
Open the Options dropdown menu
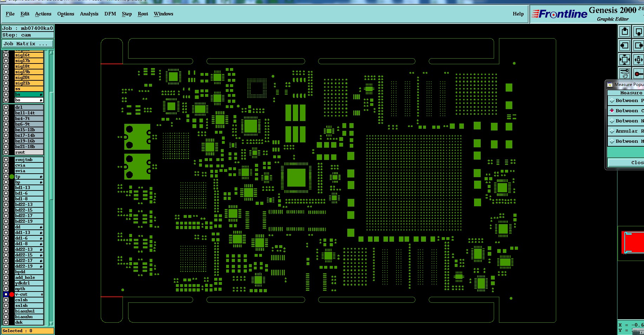click(x=66, y=14)
